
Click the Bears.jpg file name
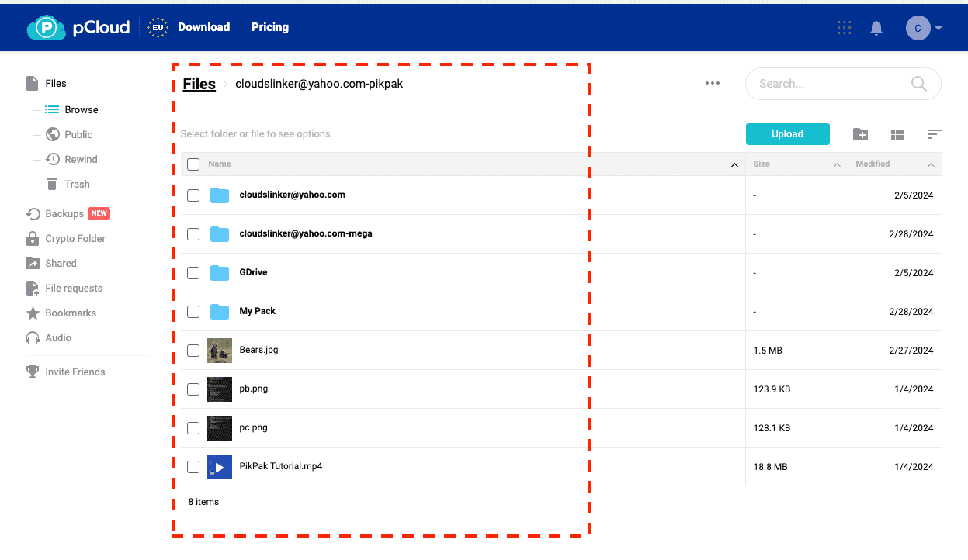coord(258,350)
